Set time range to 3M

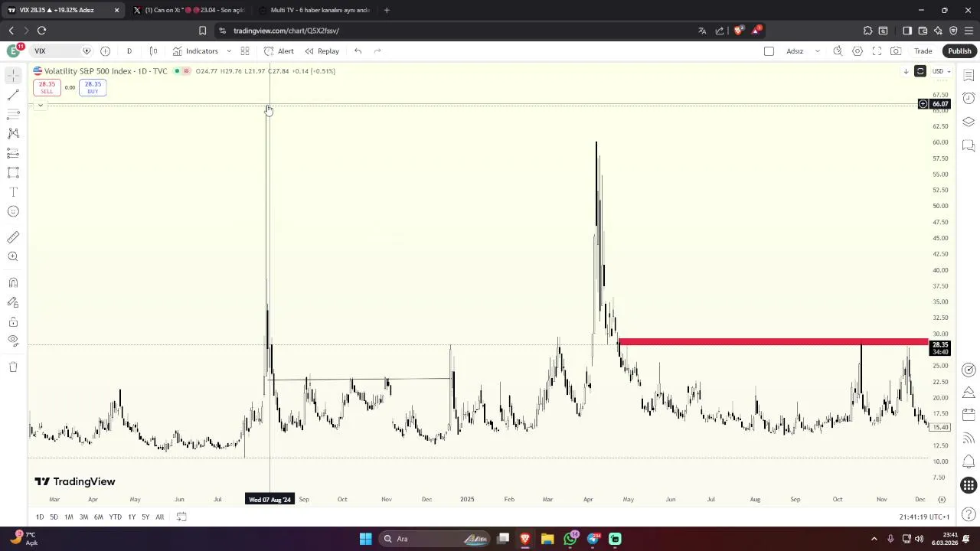[83, 517]
